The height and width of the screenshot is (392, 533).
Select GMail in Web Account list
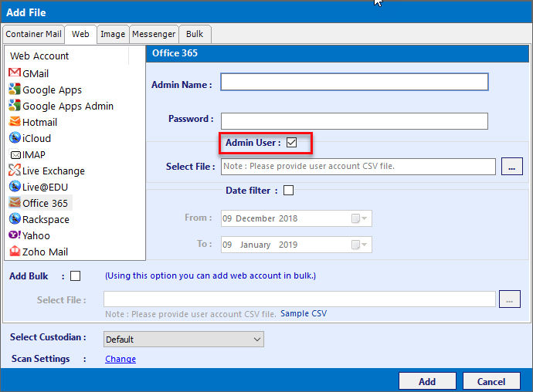tap(36, 74)
